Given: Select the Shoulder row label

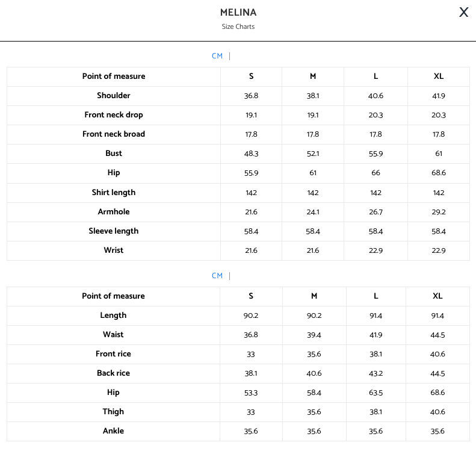Looking at the screenshot, I should (114, 96).
